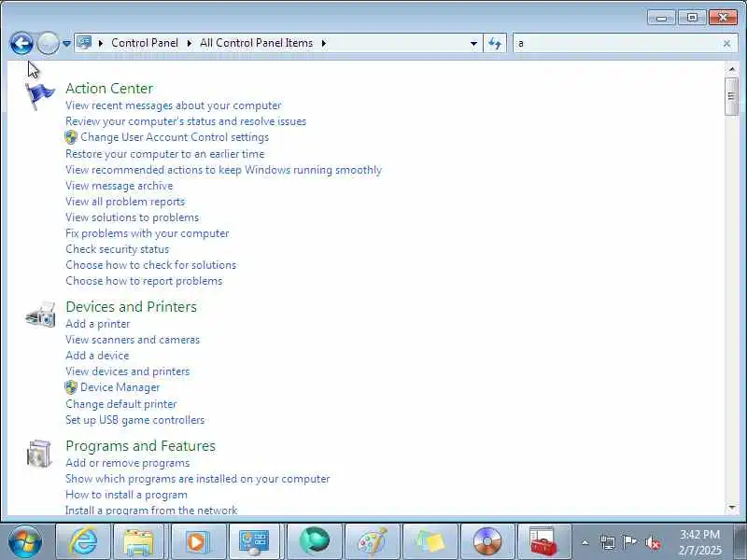Open the address bar previous locations dropdown
The image size is (747, 560).
pyautogui.click(x=473, y=43)
